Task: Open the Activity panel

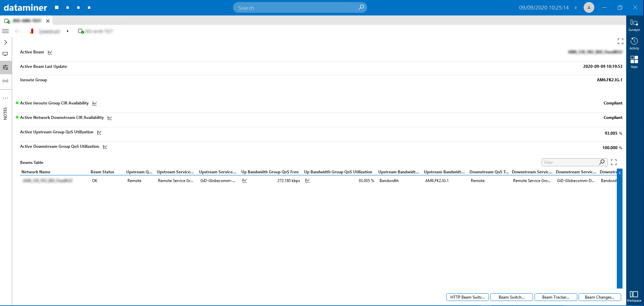Action: coord(634,43)
